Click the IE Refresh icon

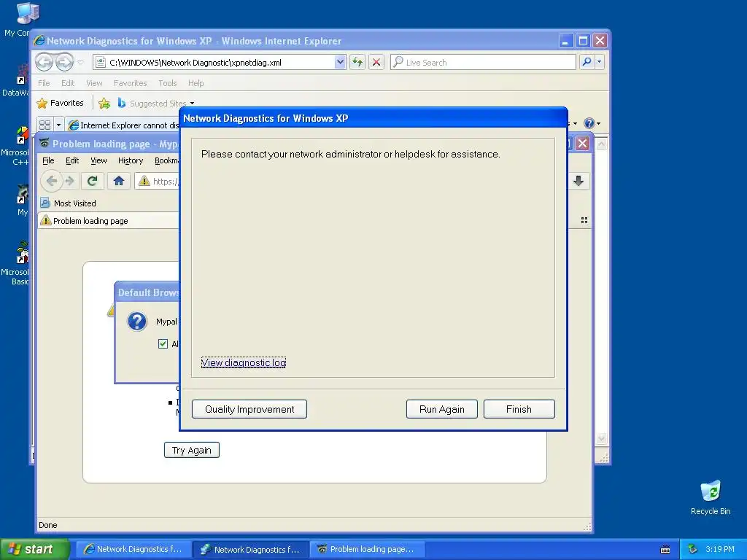click(357, 62)
